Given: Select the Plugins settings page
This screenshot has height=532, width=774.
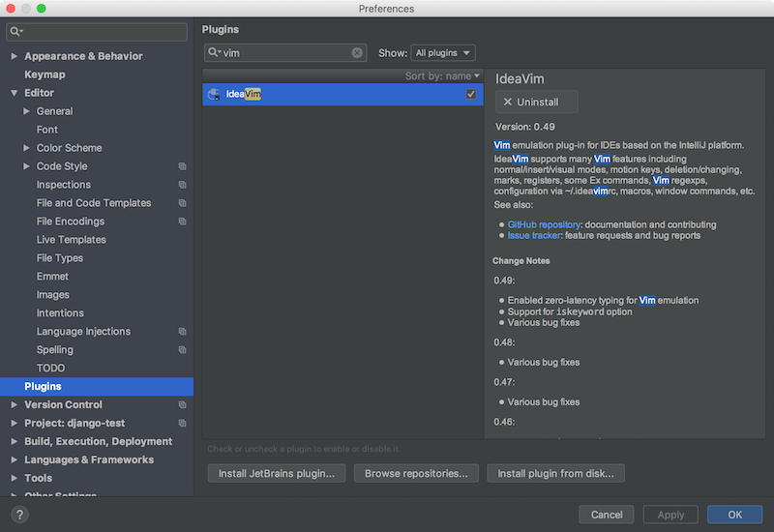Looking at the screenshot, I should 97,386.
